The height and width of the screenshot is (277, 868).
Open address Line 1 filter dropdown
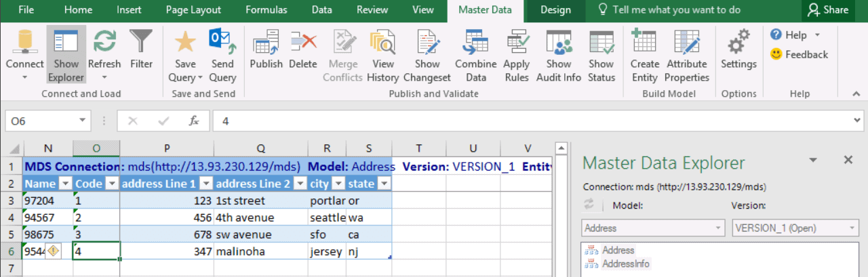(x=206, y=184)
